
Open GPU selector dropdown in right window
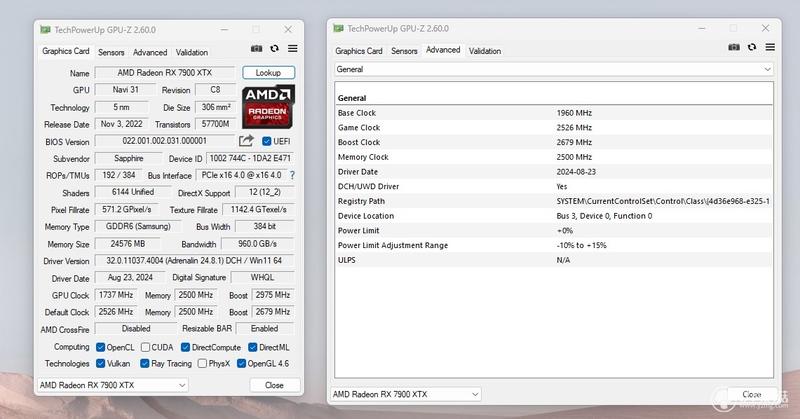(406, 394)
